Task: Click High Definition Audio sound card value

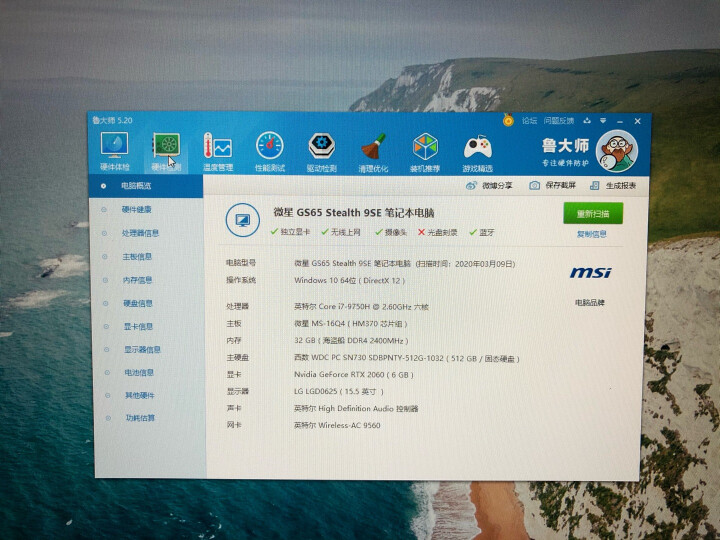Action: [x=356, y=408]
